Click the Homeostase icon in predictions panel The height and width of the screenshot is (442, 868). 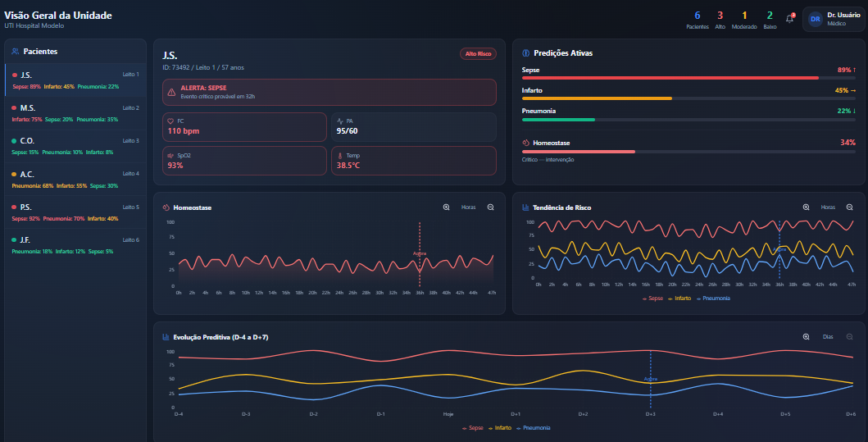[526, 143]
